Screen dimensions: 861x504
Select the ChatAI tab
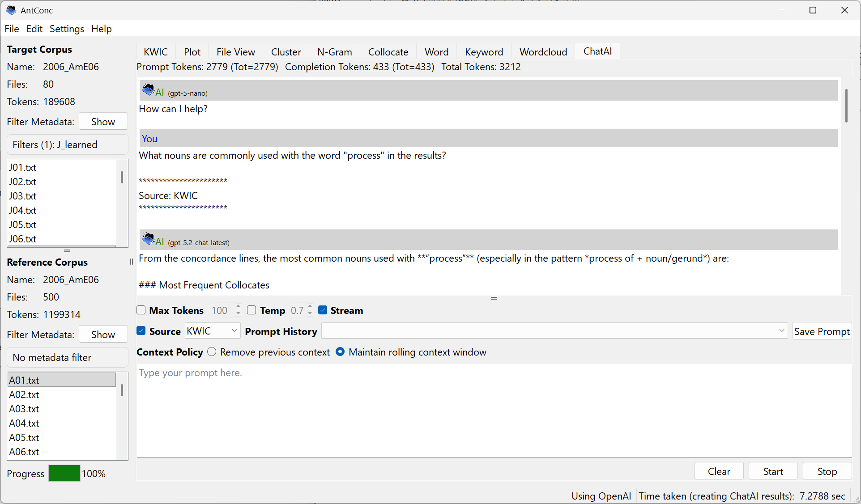coord(598,51)
